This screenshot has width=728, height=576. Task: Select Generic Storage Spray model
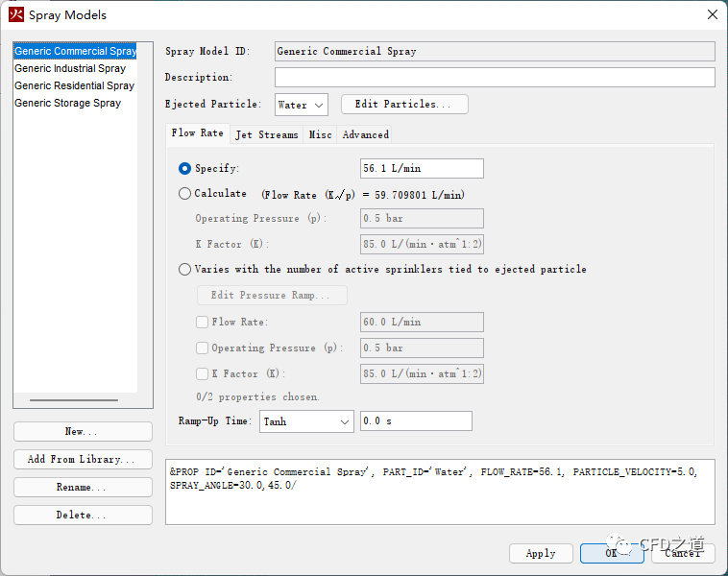[x=67, y=104]
